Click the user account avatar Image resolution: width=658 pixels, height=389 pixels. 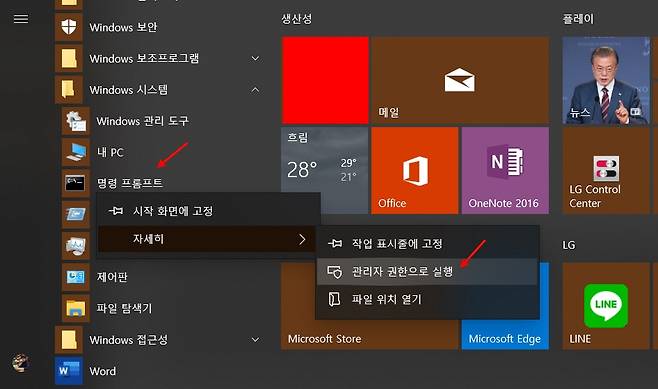pos(20,362)
